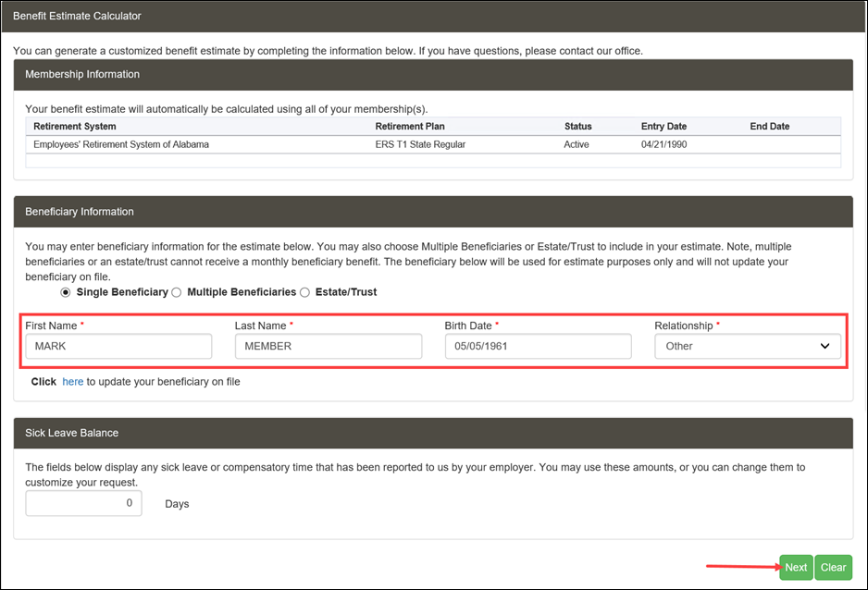
Task: Click the Beneficiary Information section header
Action: pos(433,212)
